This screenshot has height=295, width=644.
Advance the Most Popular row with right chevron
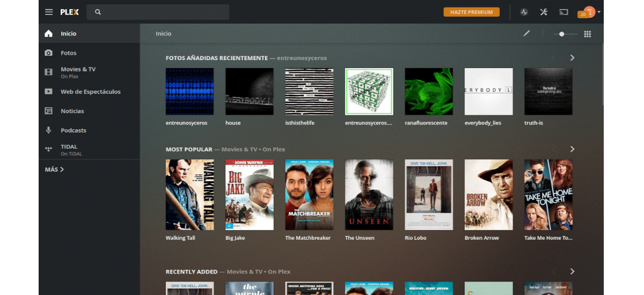[572, 149]
